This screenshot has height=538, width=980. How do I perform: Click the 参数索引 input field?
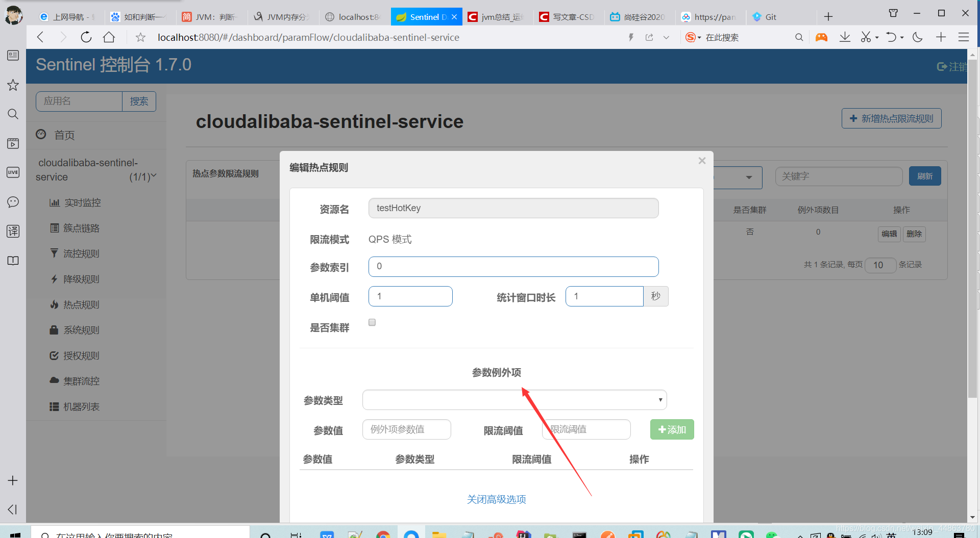[x=513, y=266]
